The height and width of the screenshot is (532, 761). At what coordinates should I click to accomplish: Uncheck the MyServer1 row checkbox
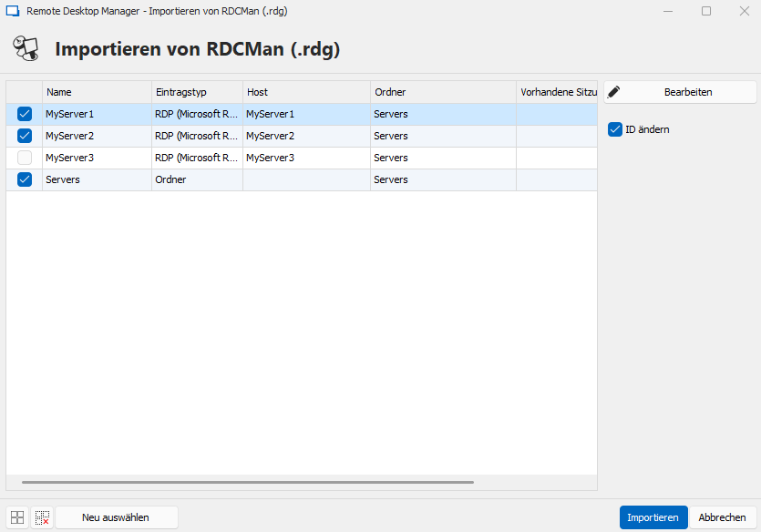click(x=25, y=114)
